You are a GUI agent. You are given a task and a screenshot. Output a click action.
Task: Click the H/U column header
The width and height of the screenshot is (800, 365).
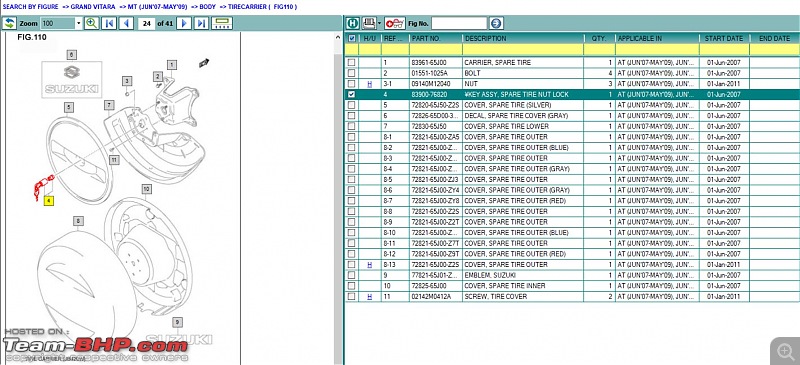[369, 38]
